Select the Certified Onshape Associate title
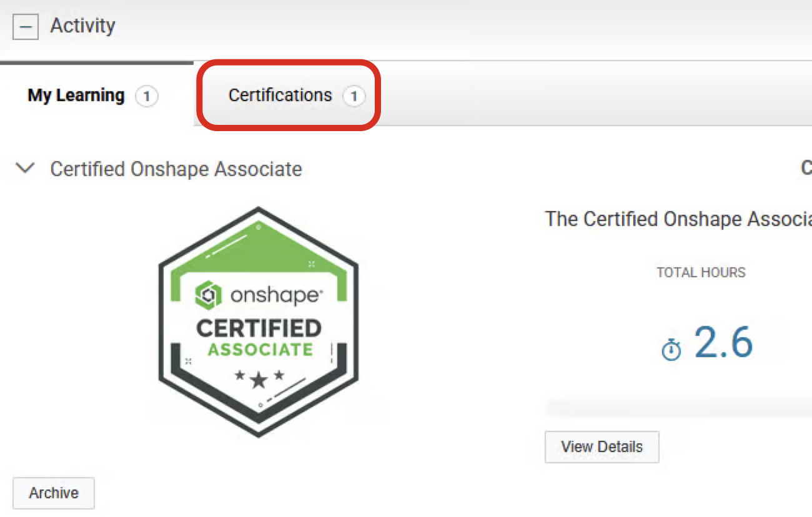Screen dimensions: 812x517 pyautogui.click(x=176, y=169)
